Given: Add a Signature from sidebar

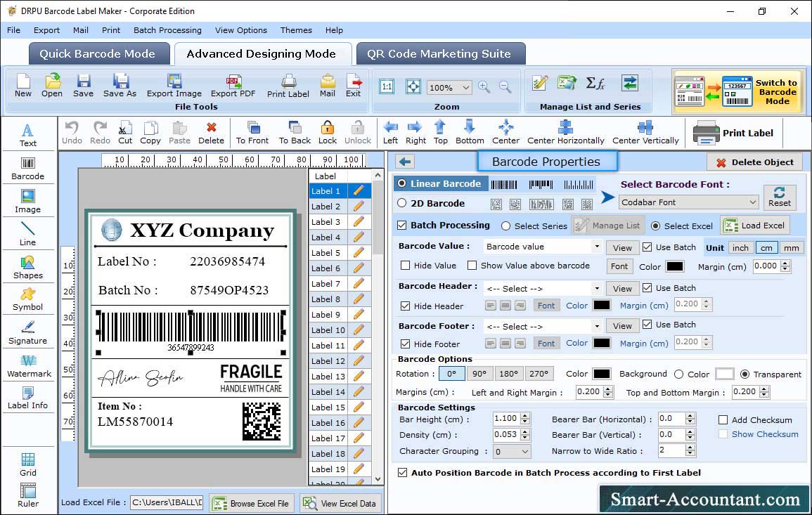Looking at the screenshot, I should point(28,333).
